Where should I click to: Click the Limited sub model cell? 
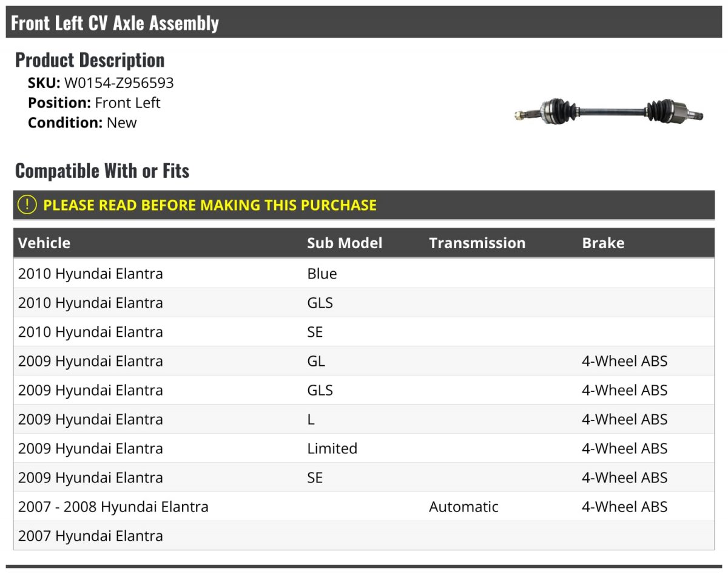coord(332,448)
